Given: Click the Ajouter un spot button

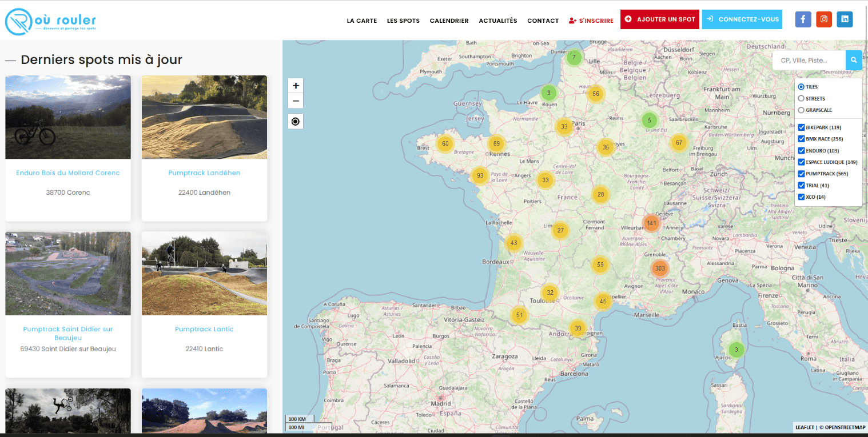Looking at the screenshot, I should point(660,19).
